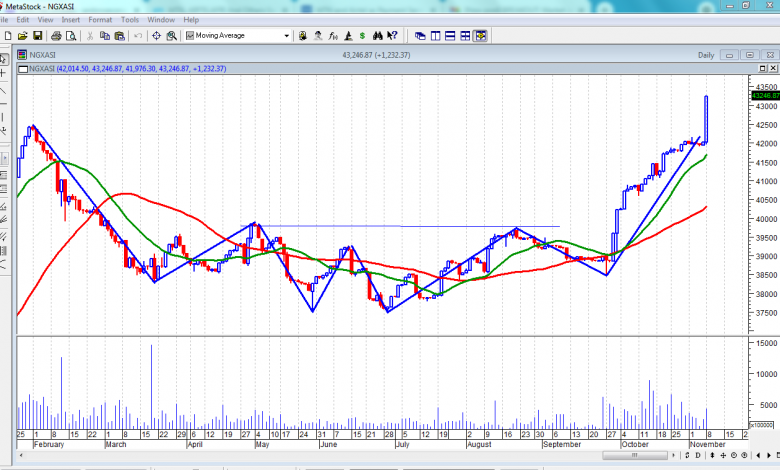
Task: Open the Insert menu
Action: tap(71, 20)
